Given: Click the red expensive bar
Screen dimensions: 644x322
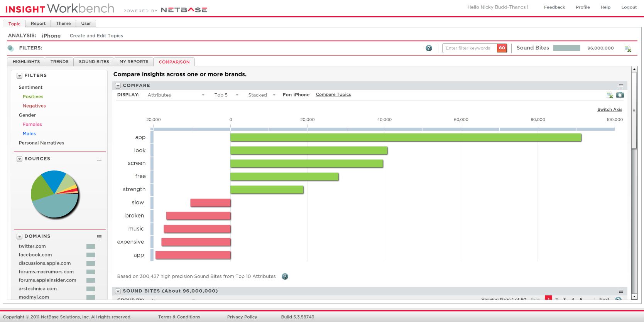Looking at the screenshot, I should (196, 242).
